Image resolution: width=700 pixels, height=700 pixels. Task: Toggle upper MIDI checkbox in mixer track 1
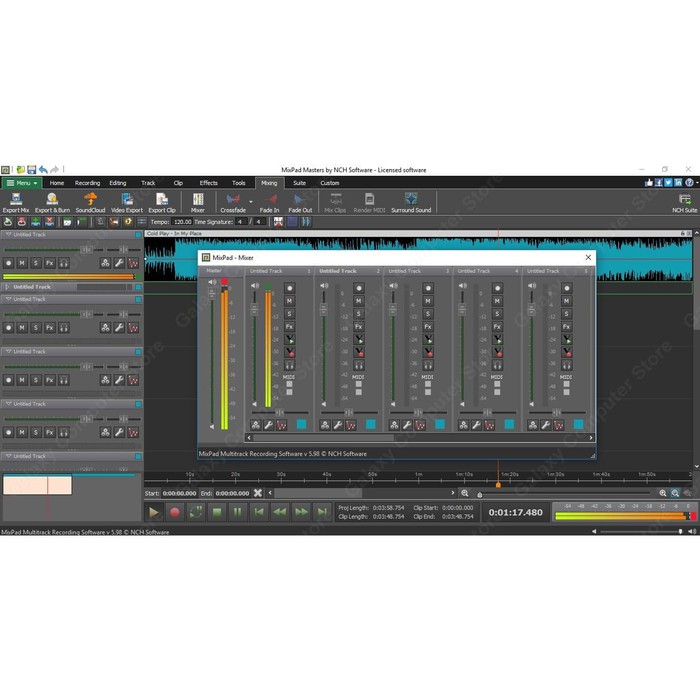[x=289, y=384]
